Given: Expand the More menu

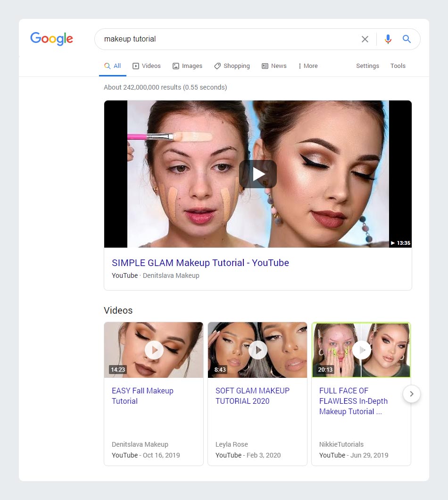Looking at the screenshot, I should click(x=308, y=66).
